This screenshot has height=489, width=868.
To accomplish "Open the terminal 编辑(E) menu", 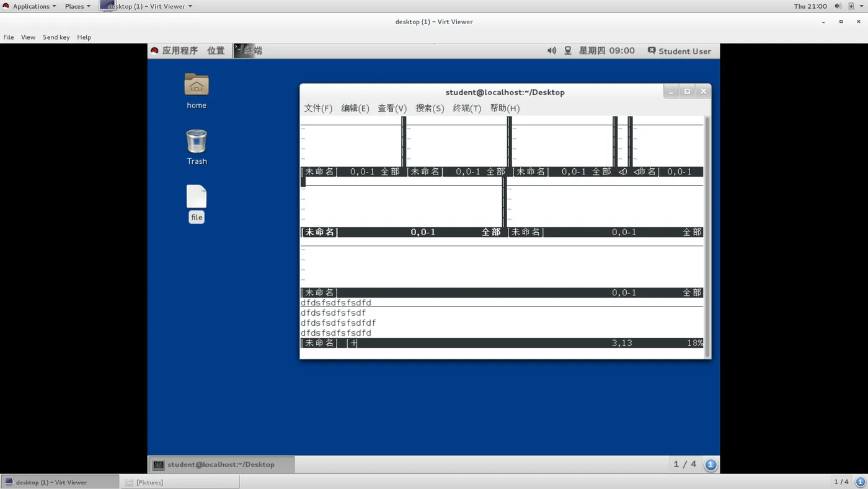I will click(x=355, y=108).
